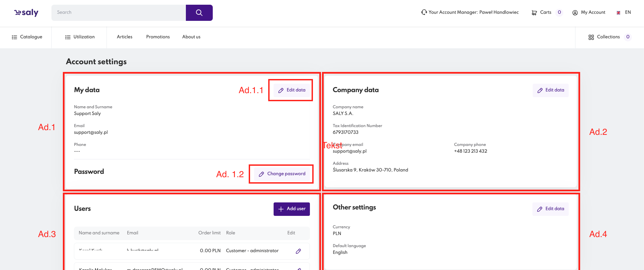644x270 pixels.
Task: Open the Promotions page
Action: pyautogui.click(x=158, y=37)
